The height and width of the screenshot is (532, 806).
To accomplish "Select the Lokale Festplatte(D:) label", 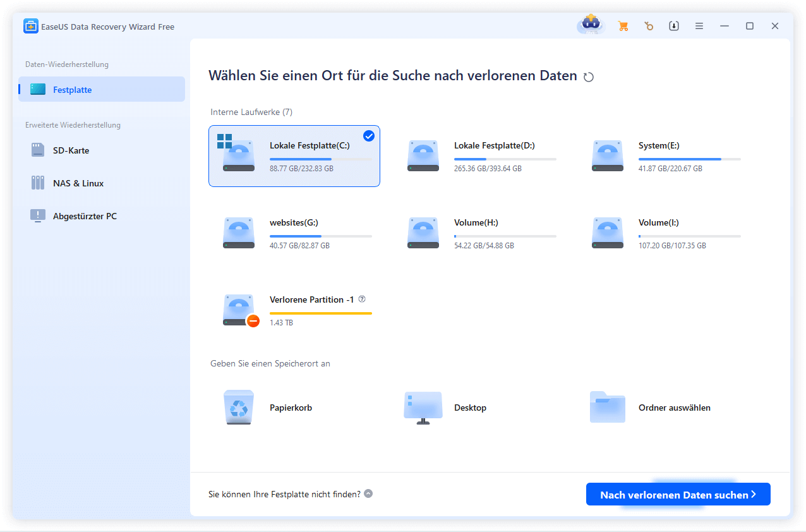I will tap(495, 145).
